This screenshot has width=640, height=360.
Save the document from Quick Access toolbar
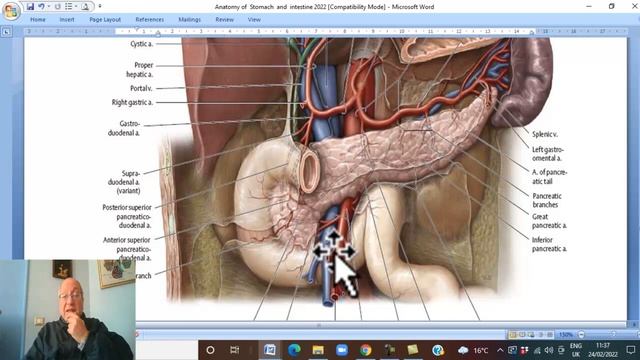coord(30,7)
